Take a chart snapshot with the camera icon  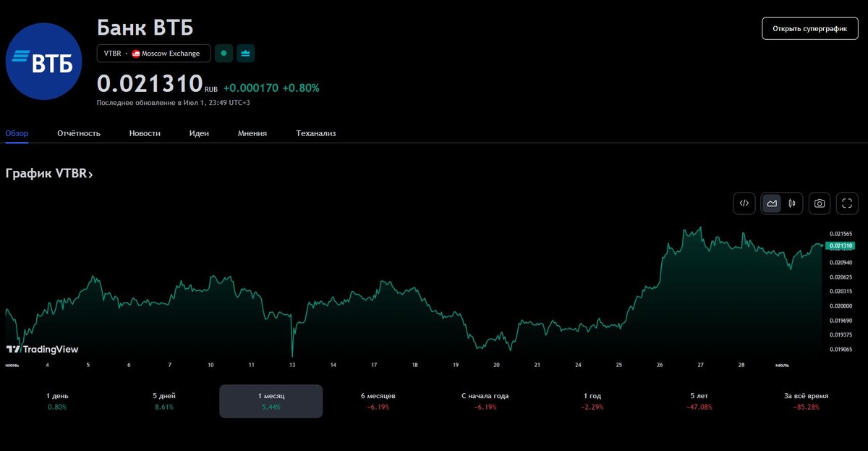[820, 203]
